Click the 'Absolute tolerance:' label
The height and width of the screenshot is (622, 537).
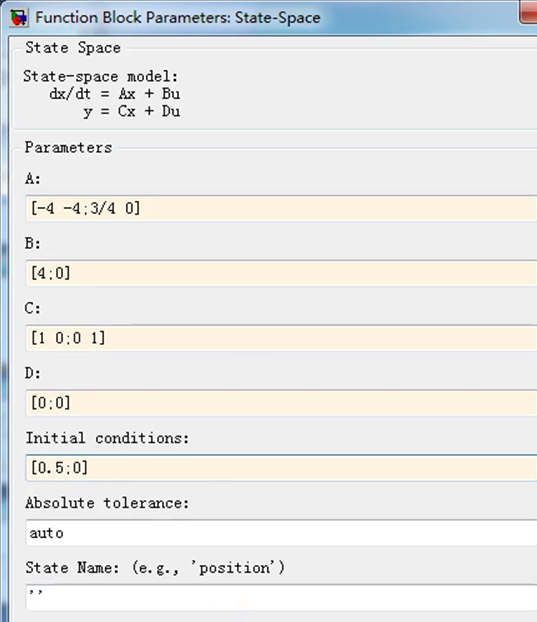[x=107, y=503]
